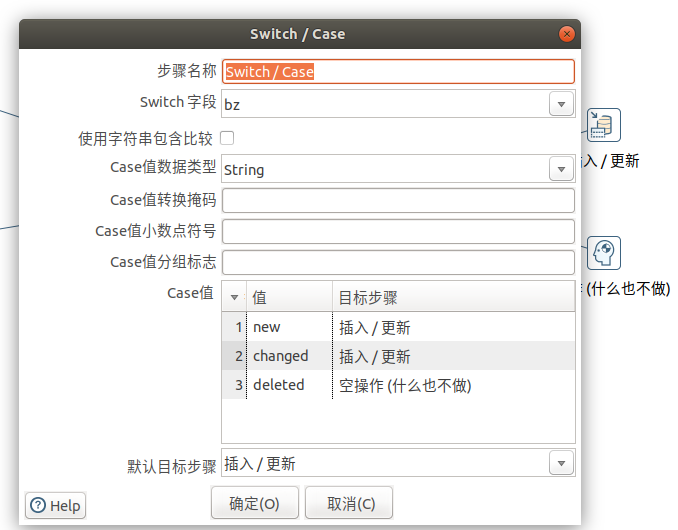Click the 空操作 (什么也不做) target cell

pyautogui.click(x=454, y=385)
